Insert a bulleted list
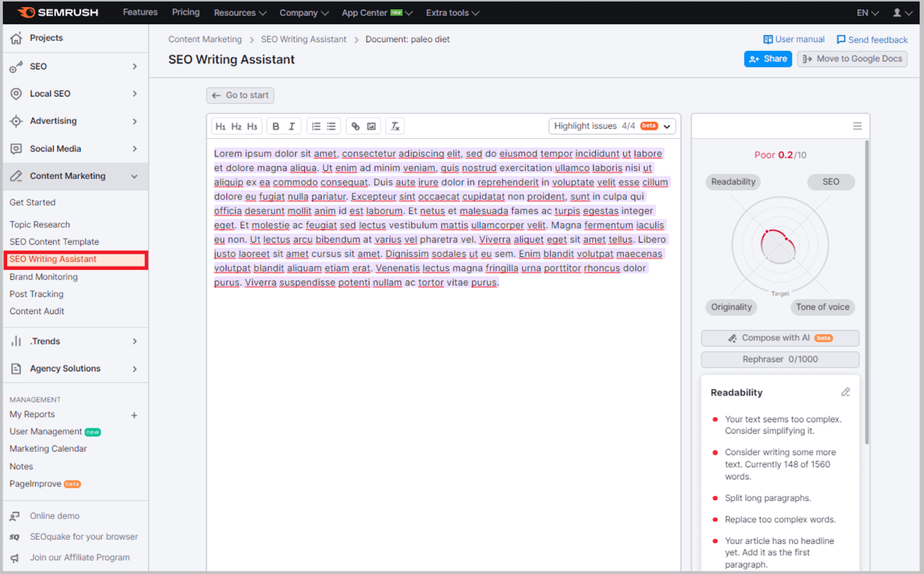 [x=331, y=126]
